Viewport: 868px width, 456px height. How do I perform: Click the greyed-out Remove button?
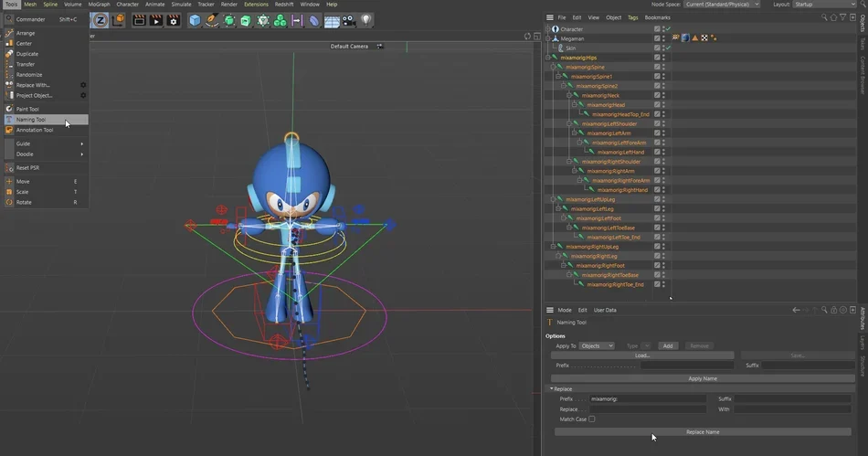coord(699,345)
